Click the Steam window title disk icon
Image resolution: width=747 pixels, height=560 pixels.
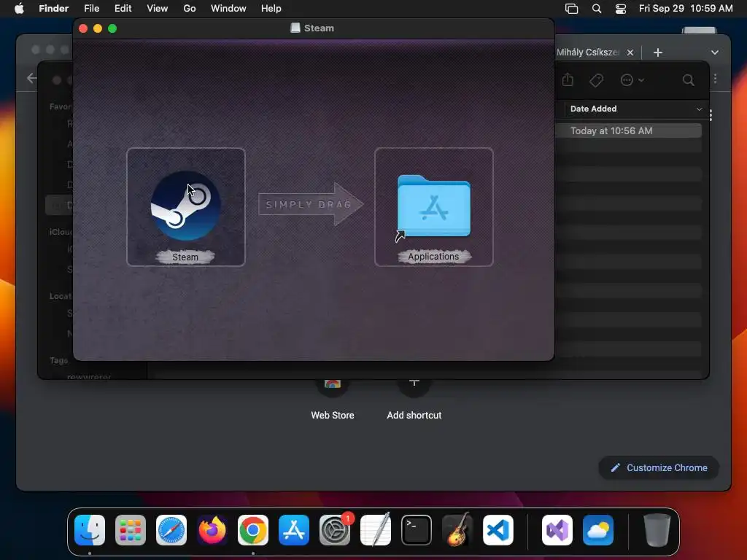pyautogui.click(x=295, y=28)
